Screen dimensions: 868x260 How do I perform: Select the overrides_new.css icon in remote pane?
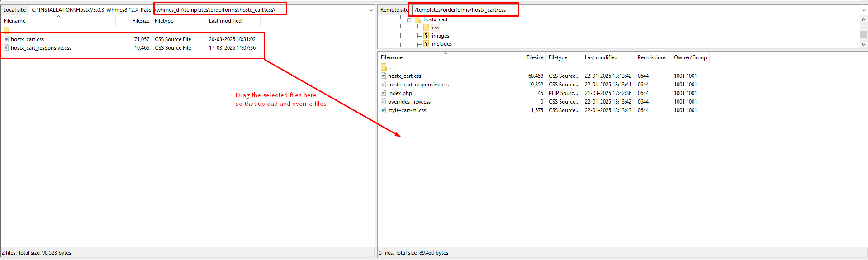tap(384, 102)
